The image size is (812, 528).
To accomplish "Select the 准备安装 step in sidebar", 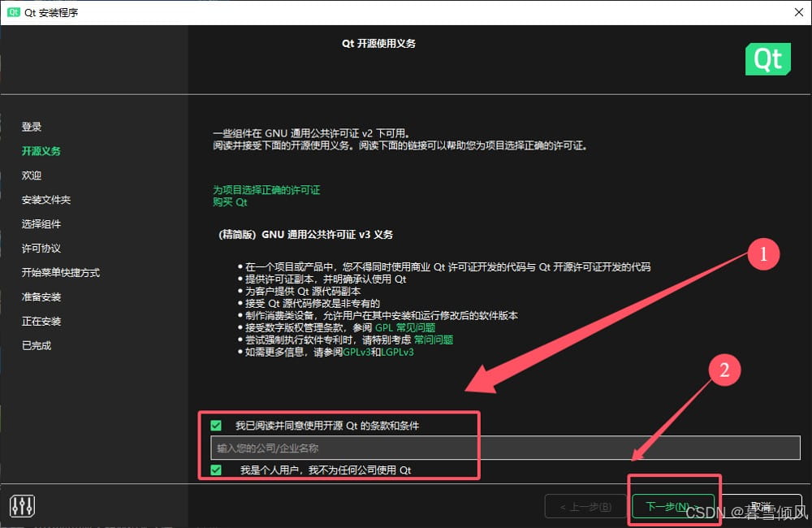I will tap(41, 297).
